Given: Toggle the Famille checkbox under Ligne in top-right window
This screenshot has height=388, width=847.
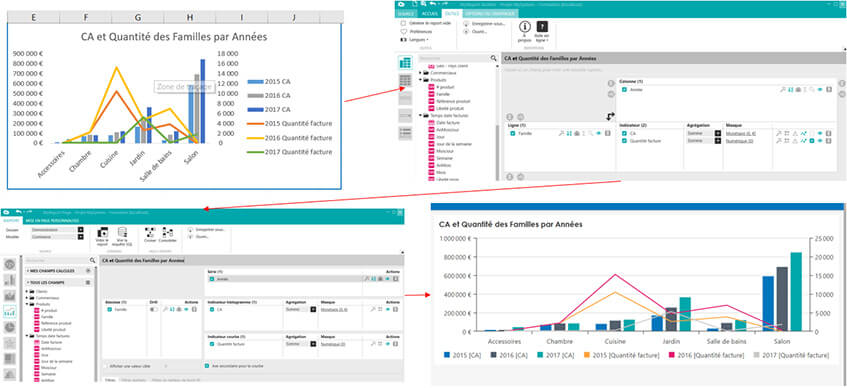Looking at the screenshot, I should (513, 133).
